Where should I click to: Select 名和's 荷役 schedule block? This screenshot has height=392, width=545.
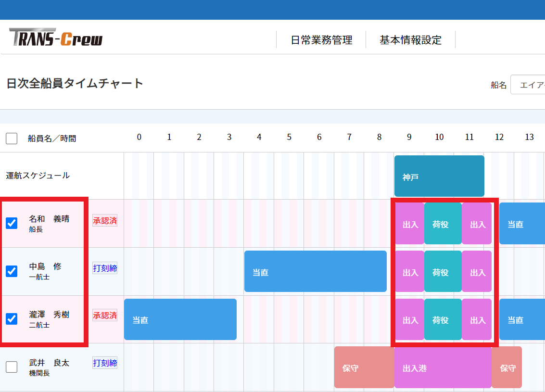[x=443, y=223]
